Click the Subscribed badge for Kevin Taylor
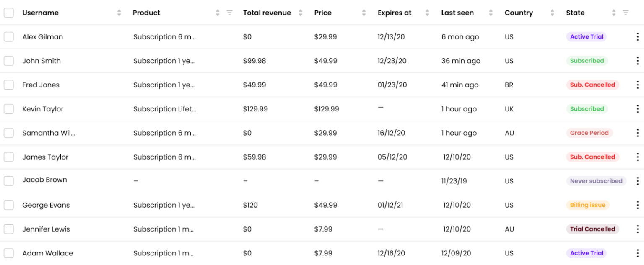 point(587,109)
